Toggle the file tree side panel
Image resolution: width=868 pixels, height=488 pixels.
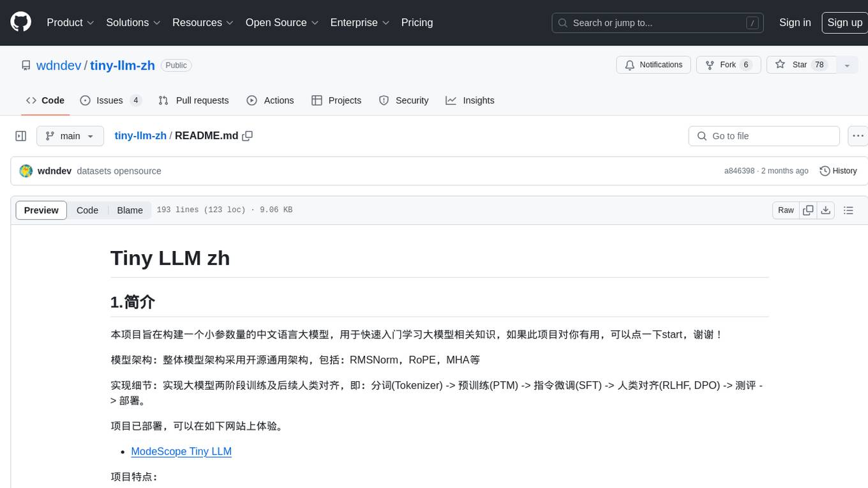21,136
